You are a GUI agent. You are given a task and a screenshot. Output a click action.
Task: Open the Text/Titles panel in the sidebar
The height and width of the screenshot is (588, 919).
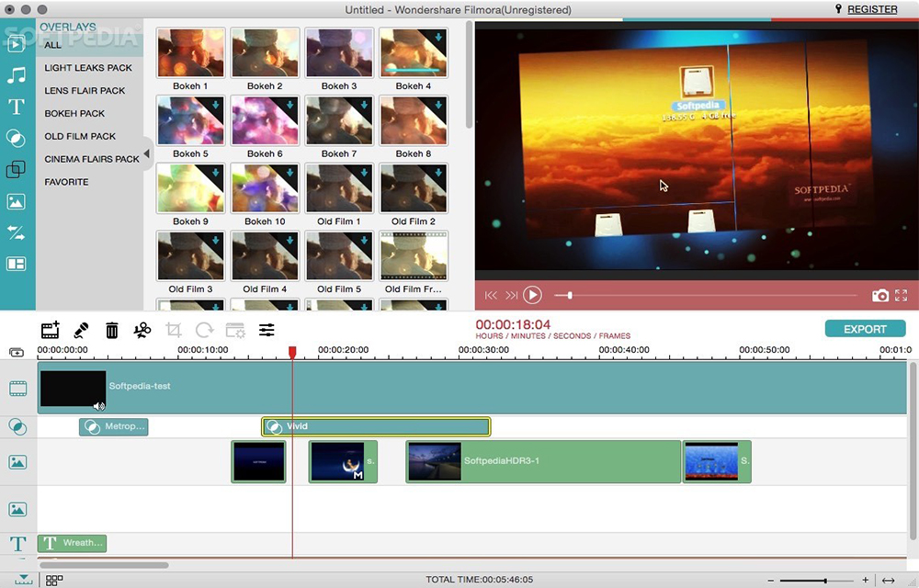click(x=17, y=107)
